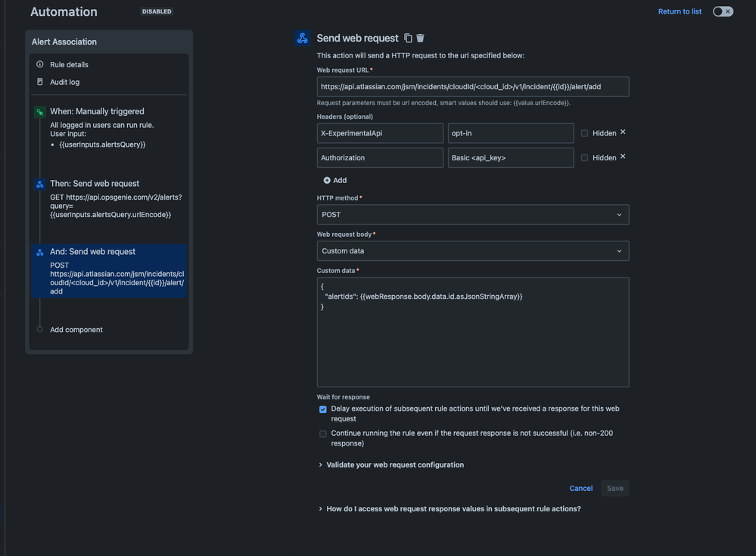
Task: Click the Save button
Action: click(x=614, y=488)
